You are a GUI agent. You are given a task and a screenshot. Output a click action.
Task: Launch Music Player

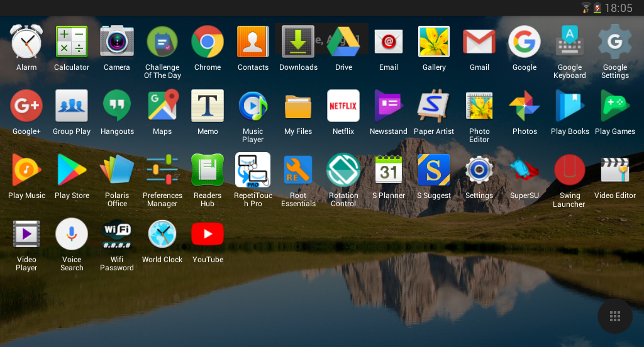point(253,106)
